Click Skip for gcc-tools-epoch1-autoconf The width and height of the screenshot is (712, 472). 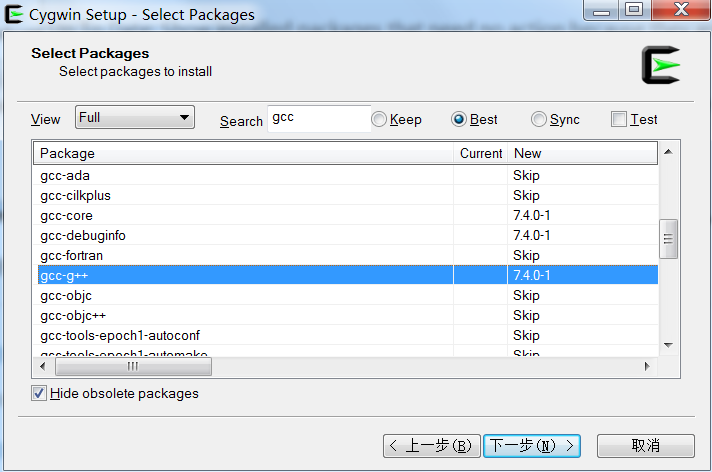point(526,335)
